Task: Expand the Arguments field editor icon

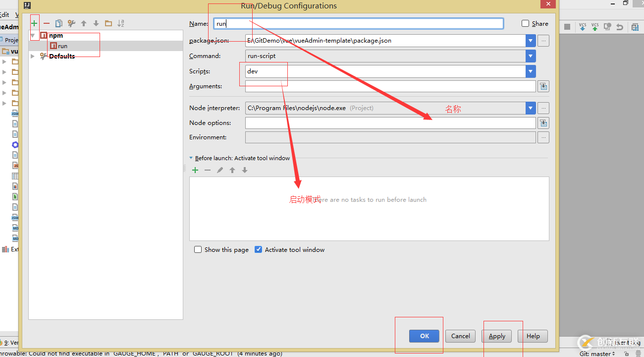Action: click(543, 86)
